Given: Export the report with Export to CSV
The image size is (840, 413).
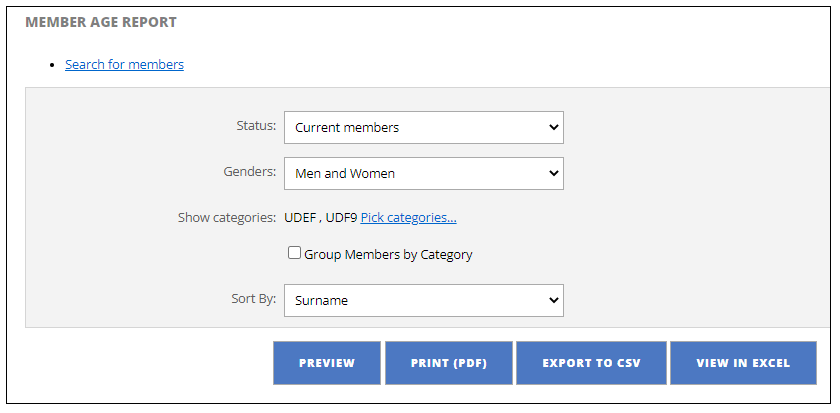Looking at the screenshot, I should point(591,363).
